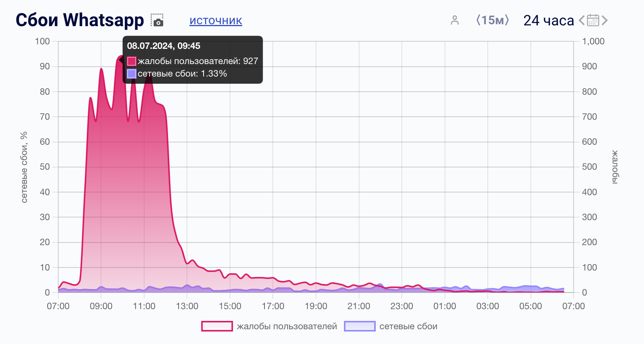Click the pink legend swatch for user complaints
This screenshot has height=344, width=644.
(x=217, y=326)
